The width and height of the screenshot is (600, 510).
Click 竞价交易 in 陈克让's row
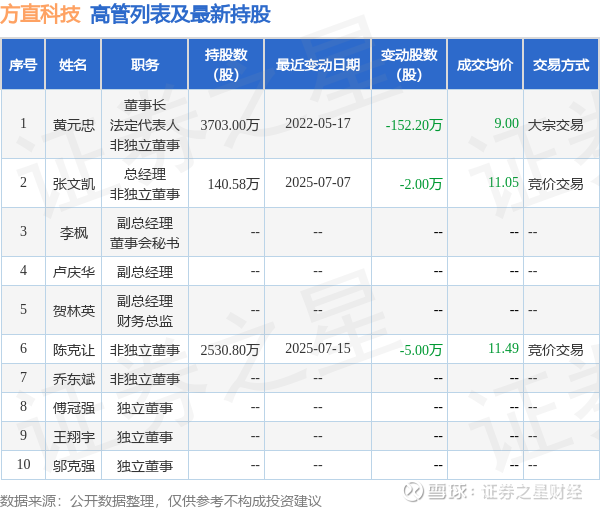(556, 350)
